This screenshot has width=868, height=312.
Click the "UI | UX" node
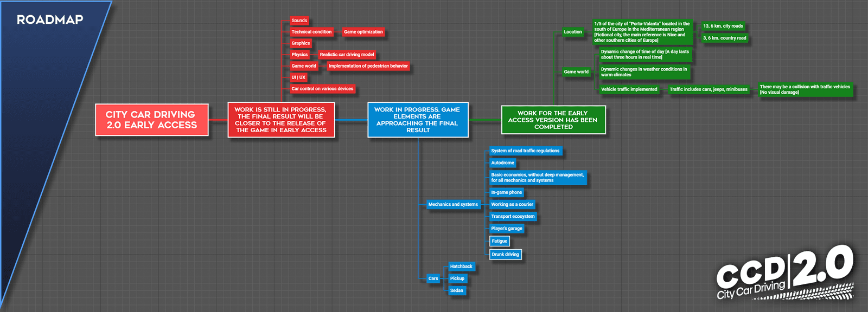298,77
